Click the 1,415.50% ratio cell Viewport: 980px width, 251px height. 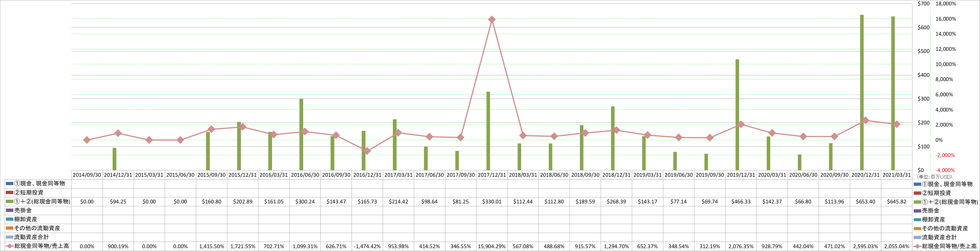212,246
